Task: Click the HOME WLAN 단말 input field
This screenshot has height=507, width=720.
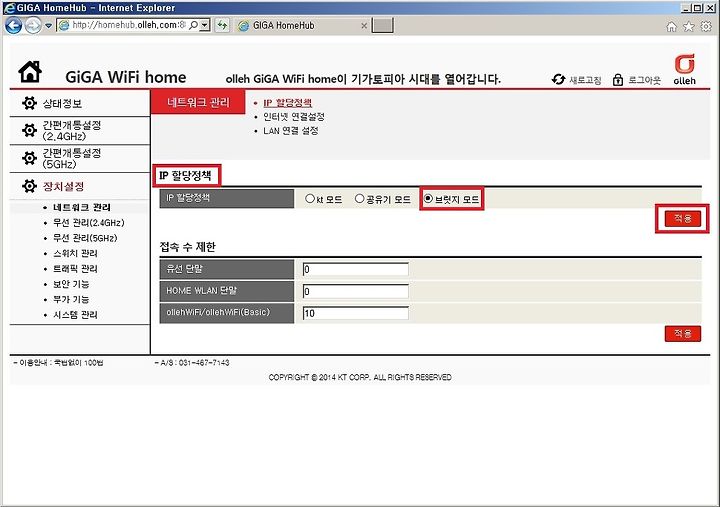Action: pyautogui.click(x=355, y=291)
